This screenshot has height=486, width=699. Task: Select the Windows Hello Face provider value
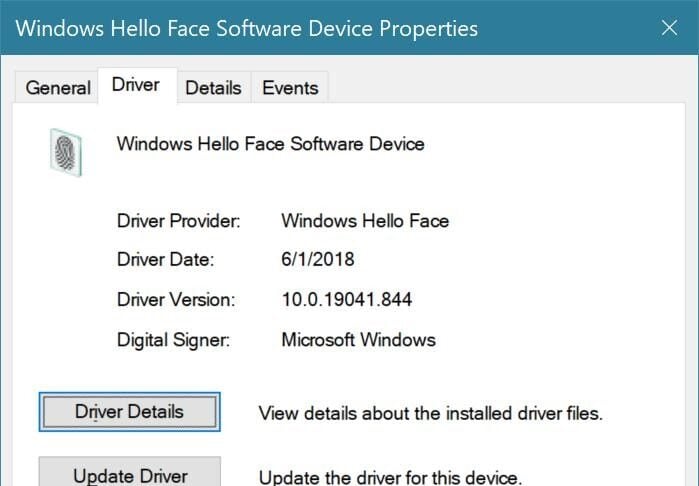coord(365,221)
